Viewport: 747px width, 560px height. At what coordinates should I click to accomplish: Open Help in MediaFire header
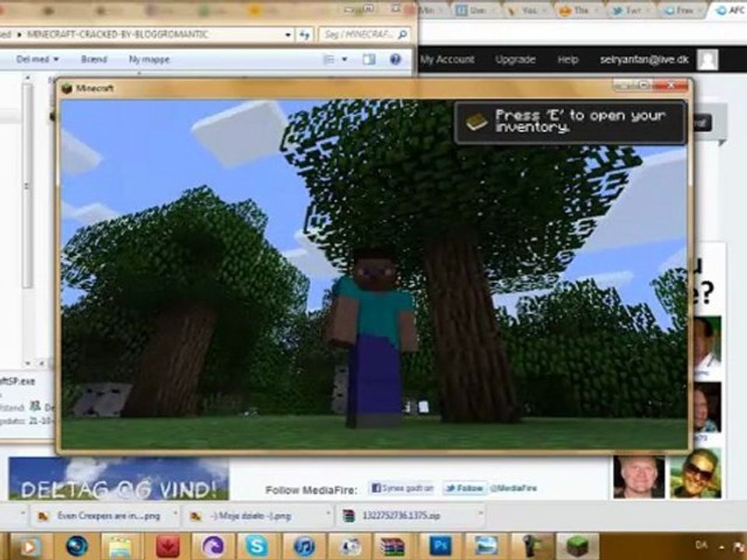tap(568, 60)
